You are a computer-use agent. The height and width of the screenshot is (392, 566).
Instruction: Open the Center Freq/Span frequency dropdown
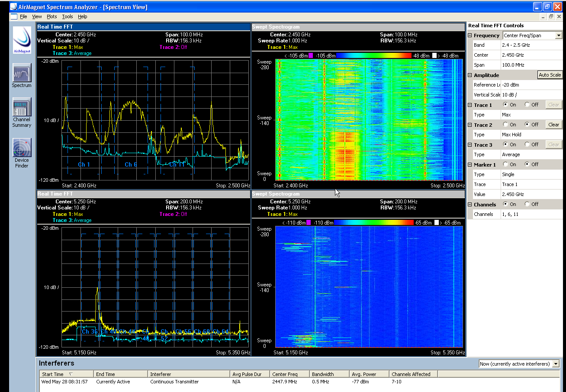pos(558,35)
